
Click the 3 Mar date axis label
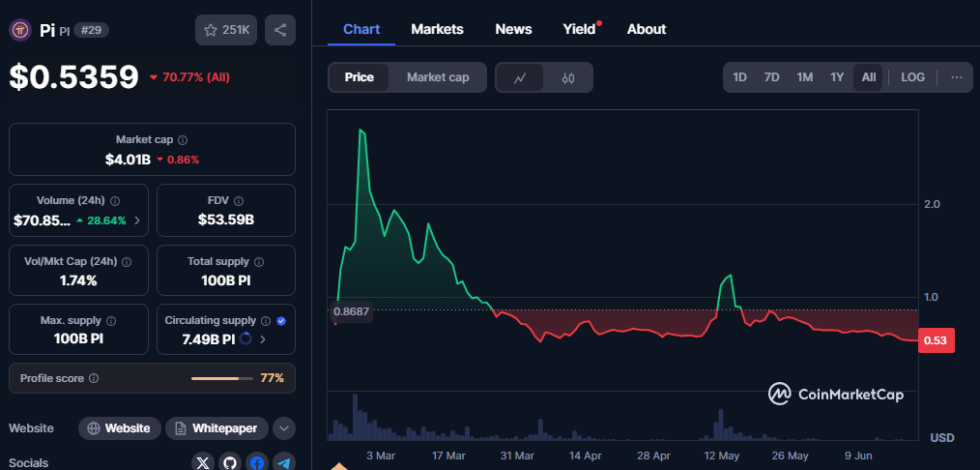[x=380, y=455]
